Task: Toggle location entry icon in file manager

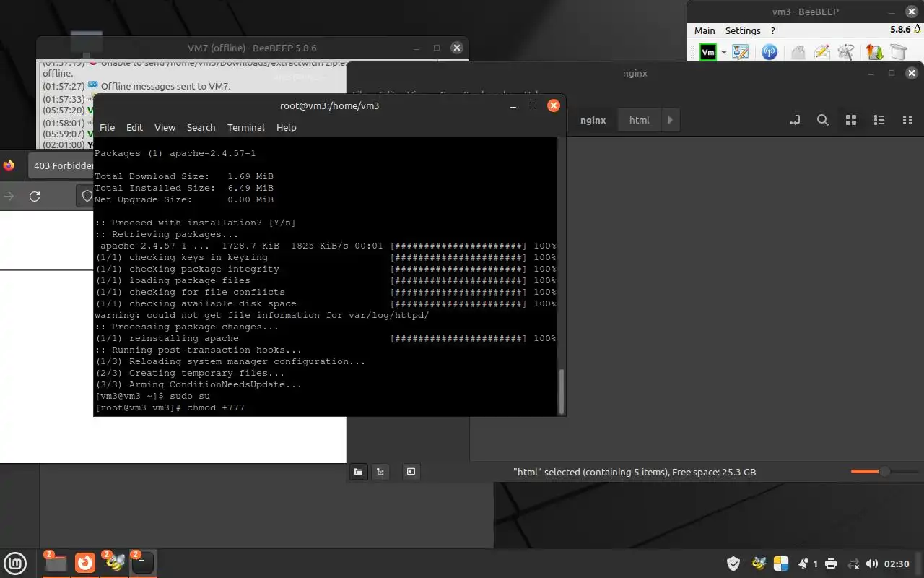Action: tap(795, 120)
